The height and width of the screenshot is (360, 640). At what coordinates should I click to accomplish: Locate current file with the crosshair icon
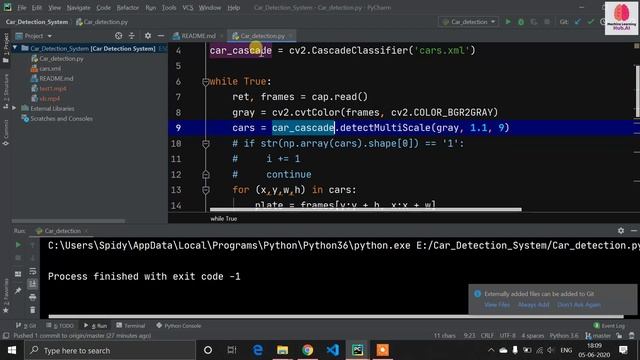(118, 36)
